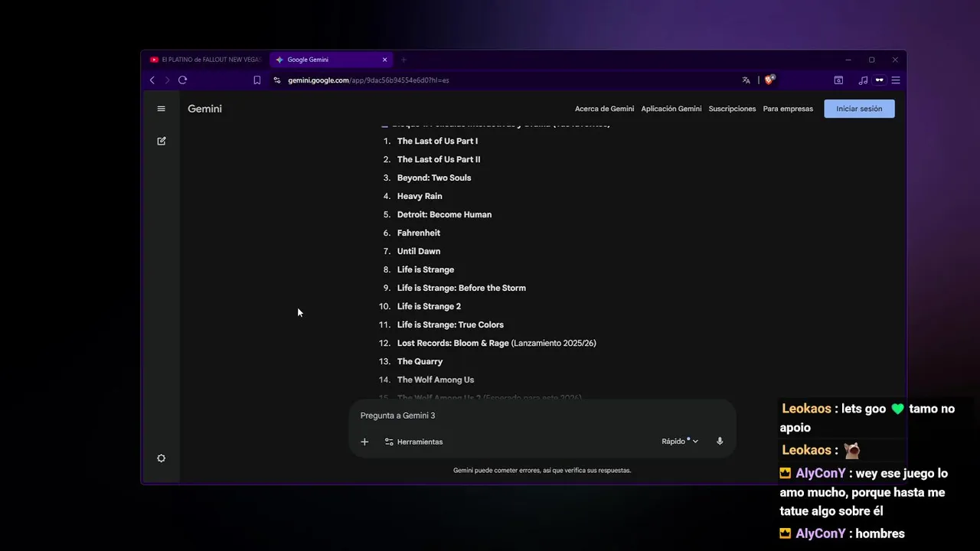Screen dimensions: 980x551
Task: Open the Acerca de Gemini link
Action: 604,109
